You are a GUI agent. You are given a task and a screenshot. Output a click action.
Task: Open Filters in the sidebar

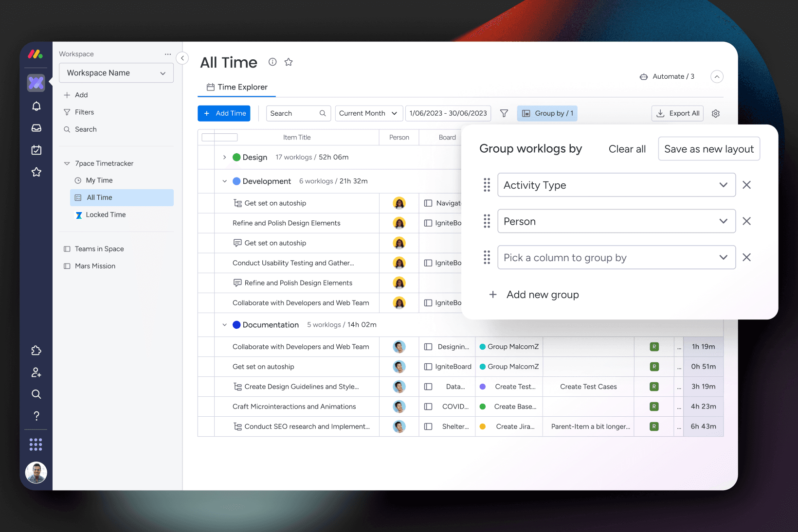coord(78,112)
